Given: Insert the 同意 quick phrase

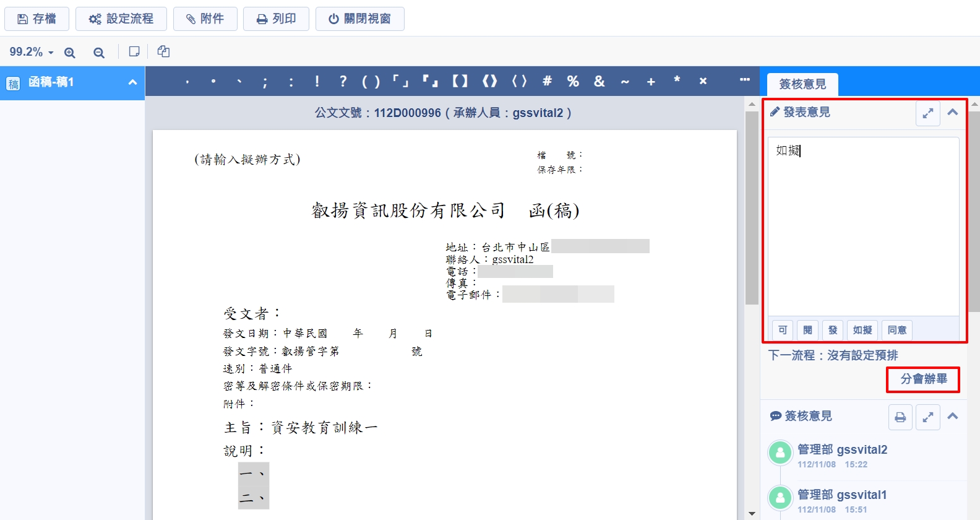Looking at the screenshot, I should point(896,330).
